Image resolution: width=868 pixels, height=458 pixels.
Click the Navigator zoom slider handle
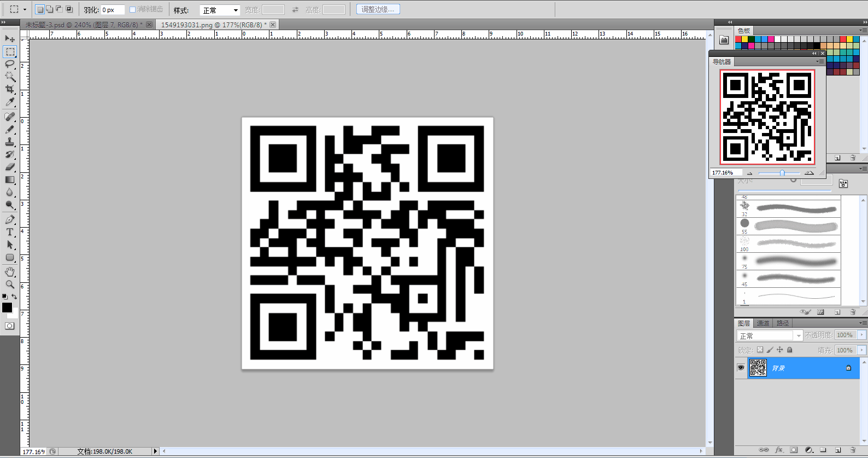pos(782,173)
